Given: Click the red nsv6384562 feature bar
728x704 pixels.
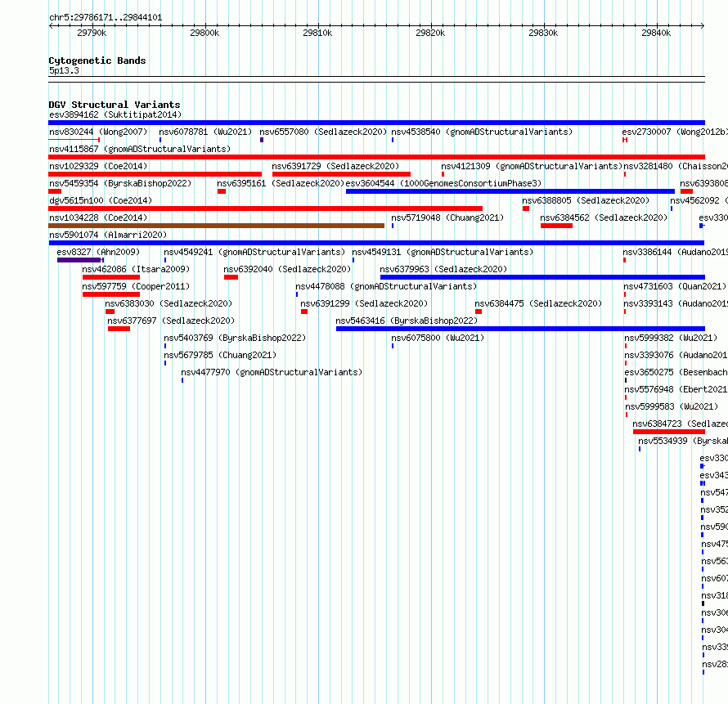Looking at the screenshot, I should pyautogui.click(x=556, y=226).
